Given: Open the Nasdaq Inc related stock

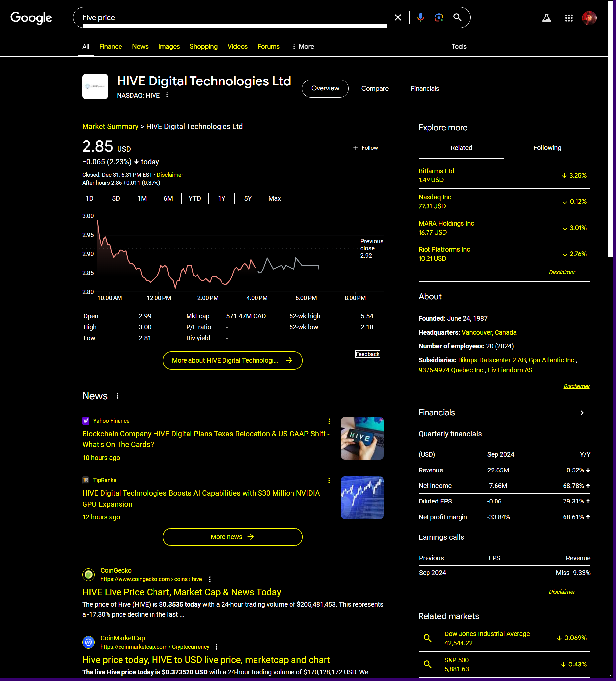Looking at the screenshot, I should pyautogui.click(x=504, y=201).
